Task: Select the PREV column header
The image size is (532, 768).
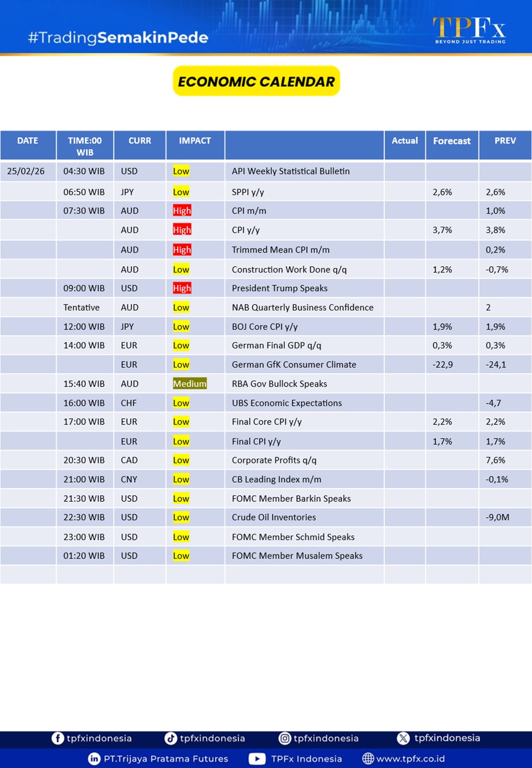Action: [505, 141]
